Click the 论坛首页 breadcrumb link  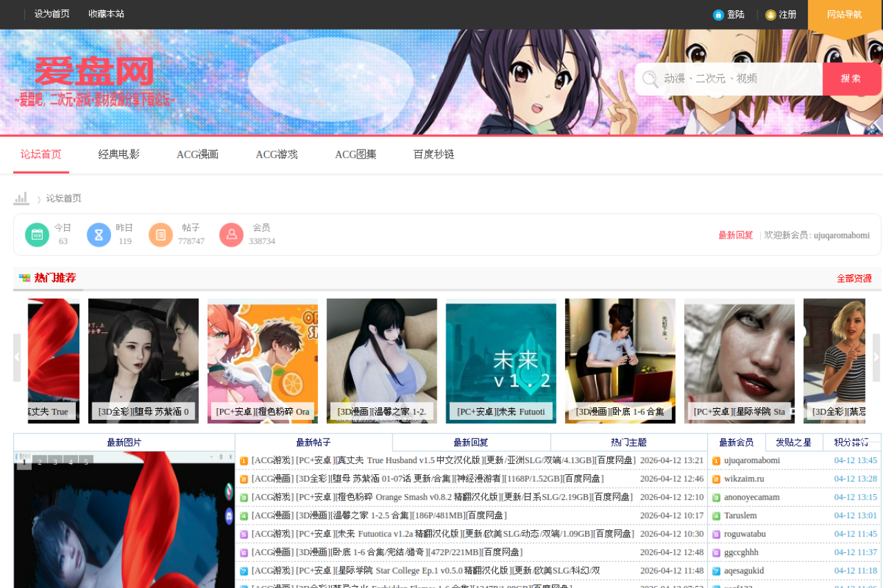63,199
